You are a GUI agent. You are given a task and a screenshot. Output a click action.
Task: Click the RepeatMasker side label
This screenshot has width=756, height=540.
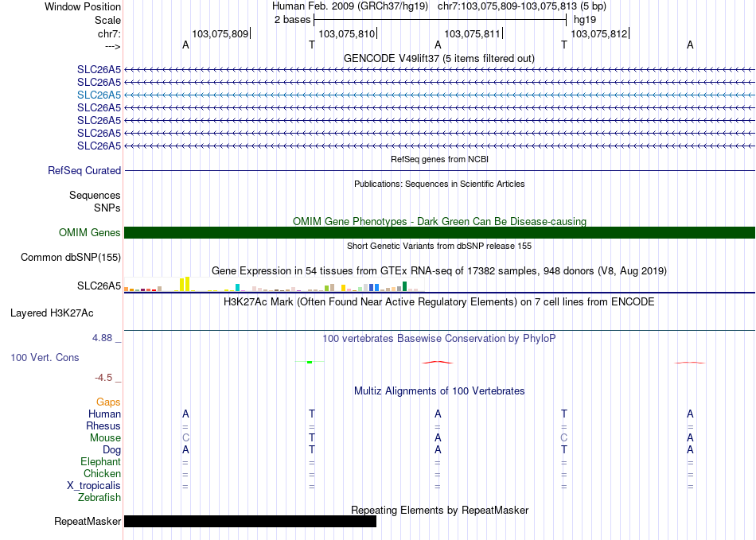(88, 521)
